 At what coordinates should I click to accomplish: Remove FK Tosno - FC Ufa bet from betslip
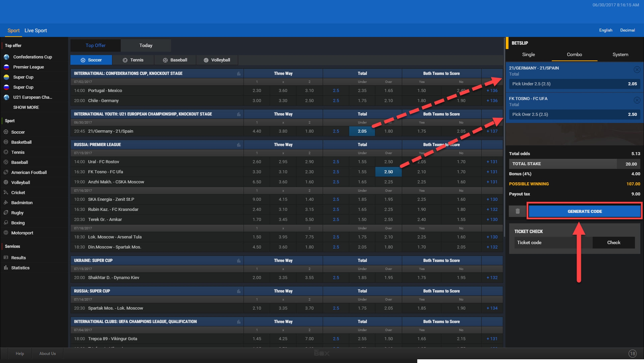point(637,100)
